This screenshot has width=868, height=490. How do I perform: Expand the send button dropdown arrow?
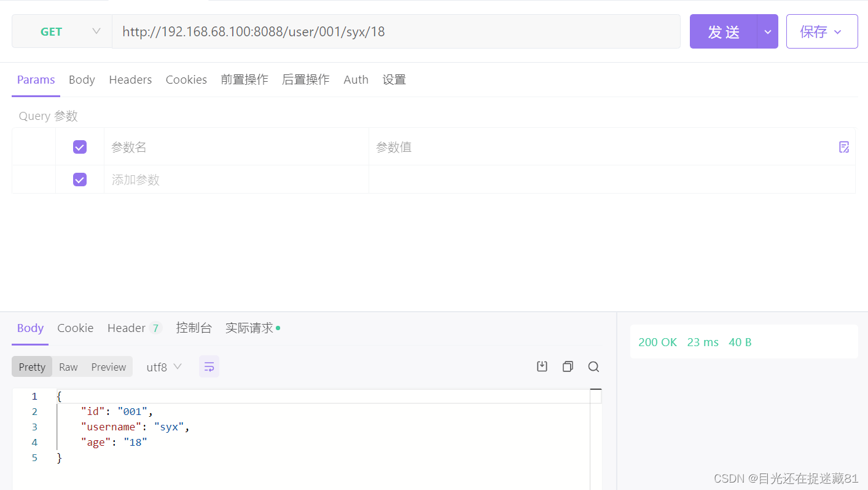768,31
